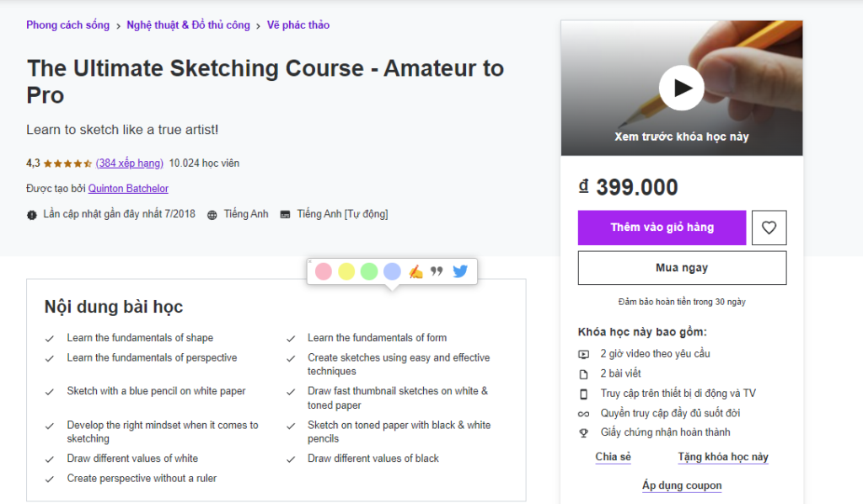863x504 pixels.
Task: Click the clap icon in highlight toolbar
Action: point(415,271)
